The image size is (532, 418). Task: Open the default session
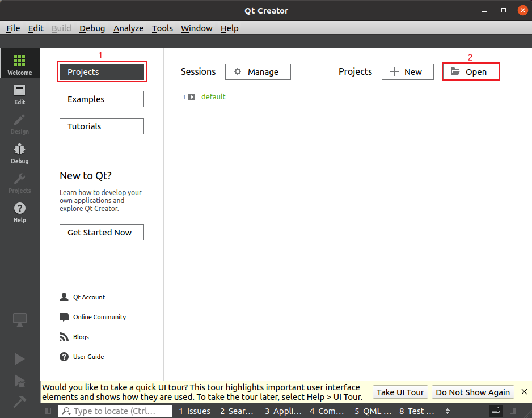click(213, 96)
